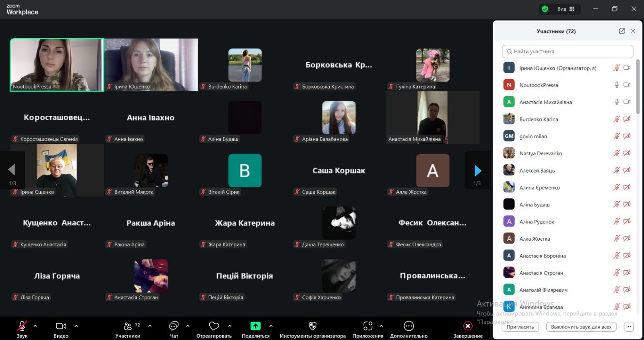Open the React emoji icon
The width and height of the screenshot is (644, 340).
coord(214,326)
